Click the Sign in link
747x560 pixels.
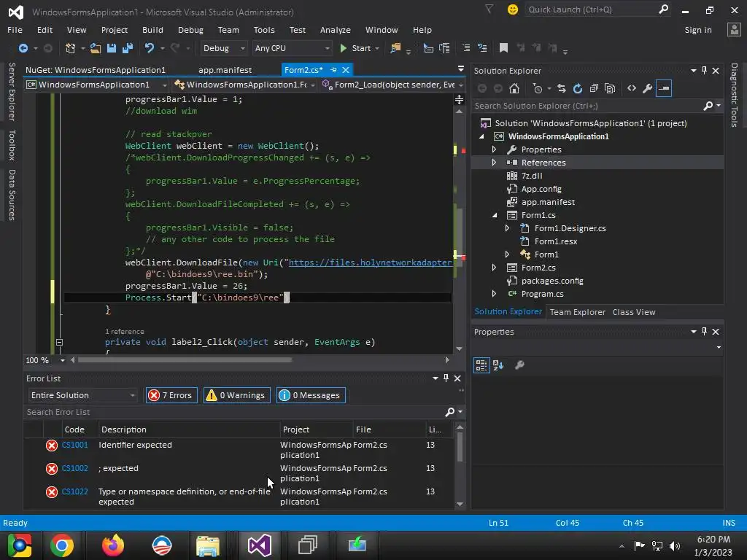698,29
